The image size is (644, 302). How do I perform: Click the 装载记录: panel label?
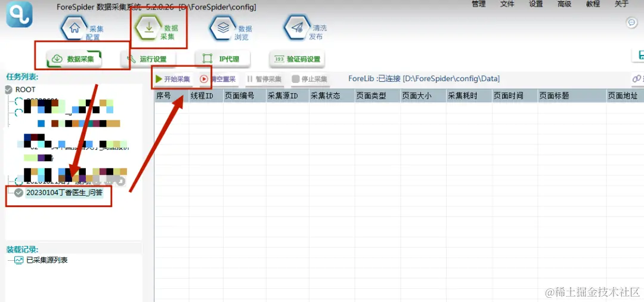22,249
